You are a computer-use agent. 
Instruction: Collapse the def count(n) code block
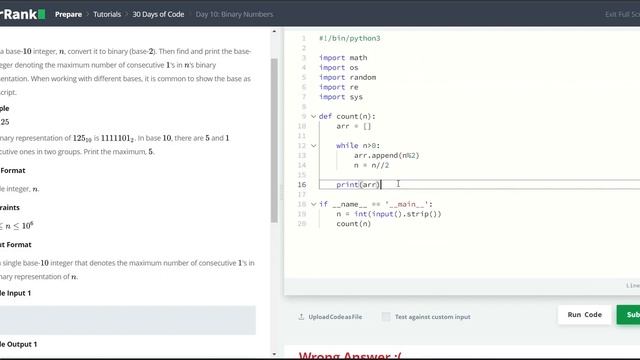pyautogui.click(x=313, y=116)
